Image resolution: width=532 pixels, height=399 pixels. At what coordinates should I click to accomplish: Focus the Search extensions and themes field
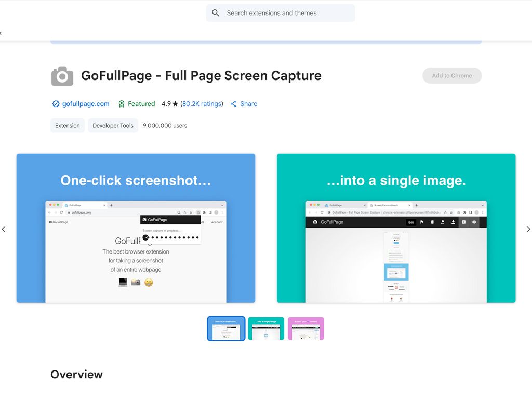(x=280, y=13)
